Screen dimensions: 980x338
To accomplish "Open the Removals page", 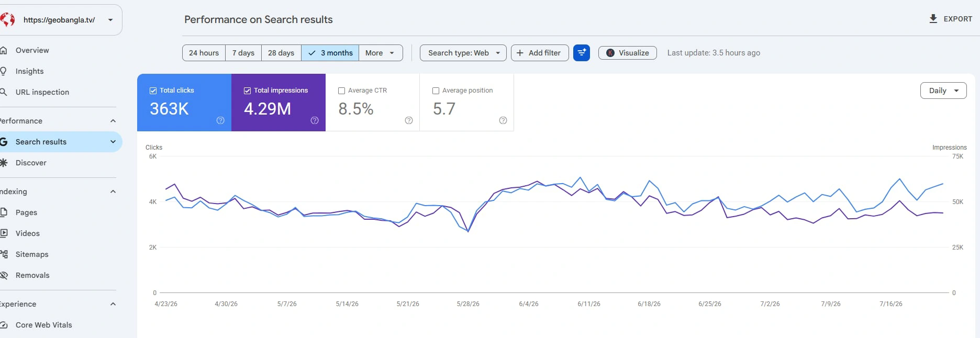I will [x=32, y=275].
